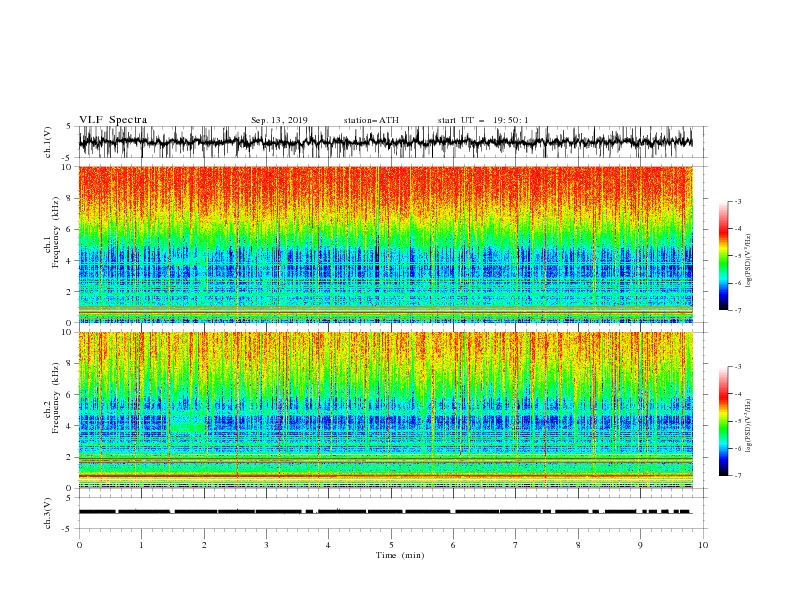Screen dimensions: 792x612
Task: Click the upper PSD color scale bar
Action: pos(723,256)
